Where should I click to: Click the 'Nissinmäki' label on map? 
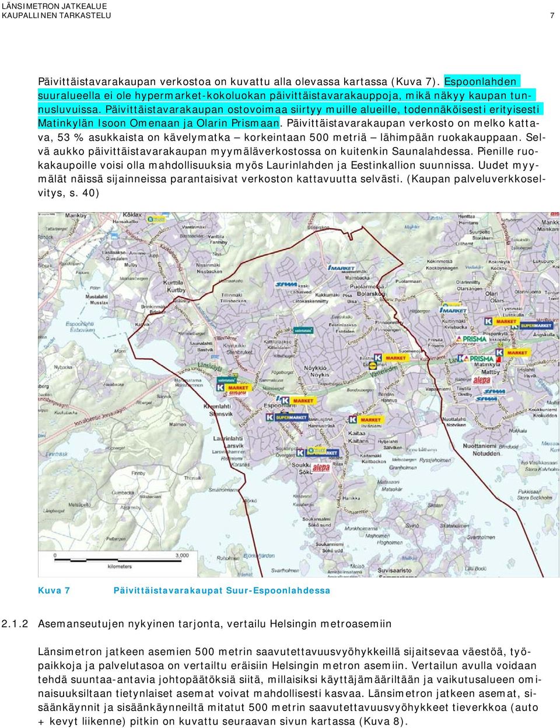[209, 266]
